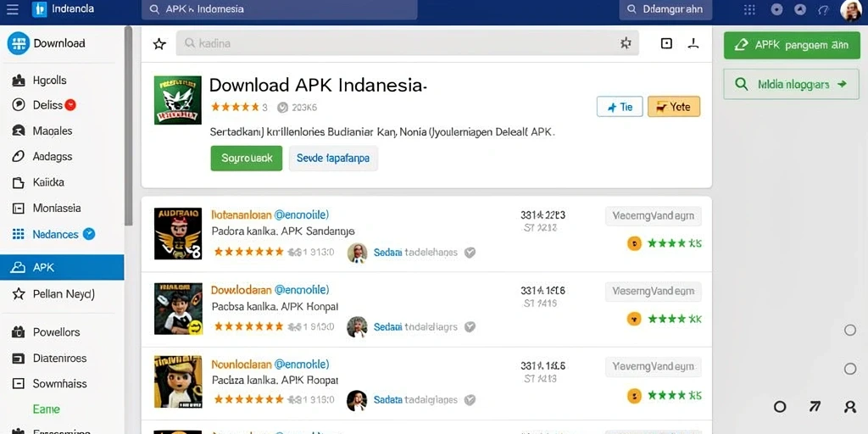The image size is (868, 434).
Task: Click orange coin icon in Nounlodaran row
Action: point(634,396)
